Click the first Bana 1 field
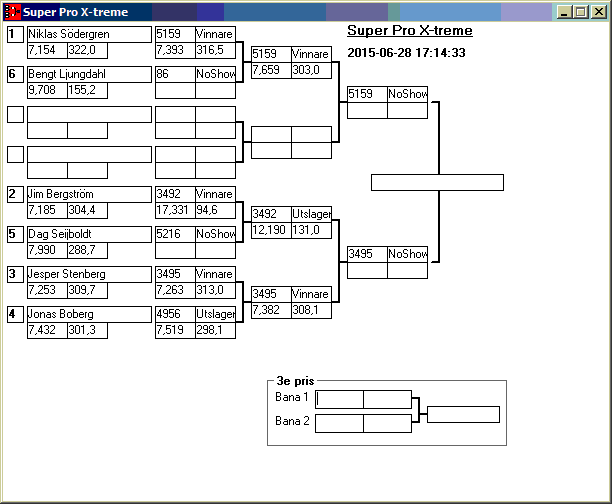 pos(339,399)
